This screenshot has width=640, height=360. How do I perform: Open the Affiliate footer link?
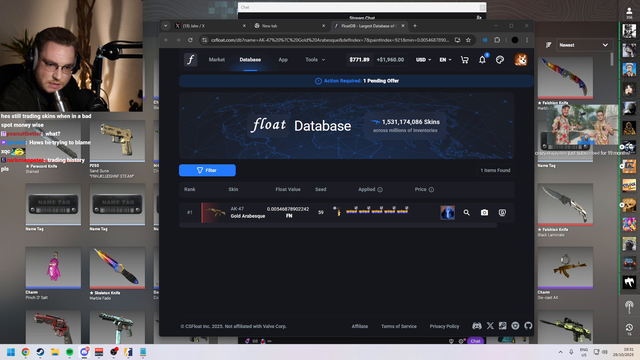tap(360, 326)
